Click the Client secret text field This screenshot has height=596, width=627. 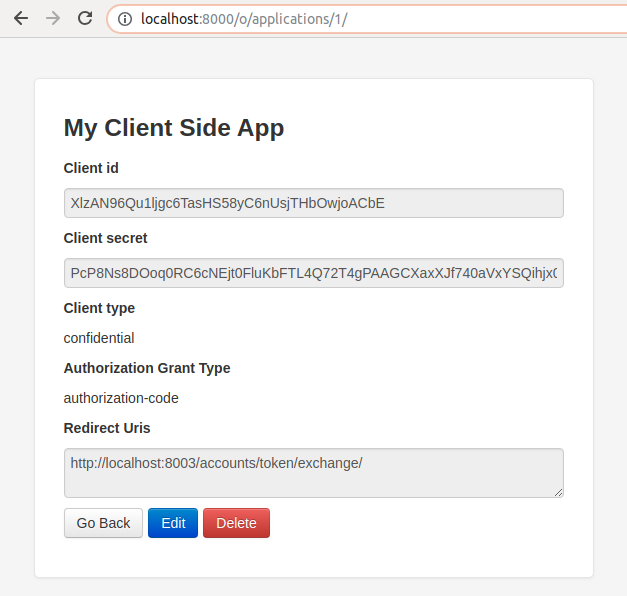point(313,273)
